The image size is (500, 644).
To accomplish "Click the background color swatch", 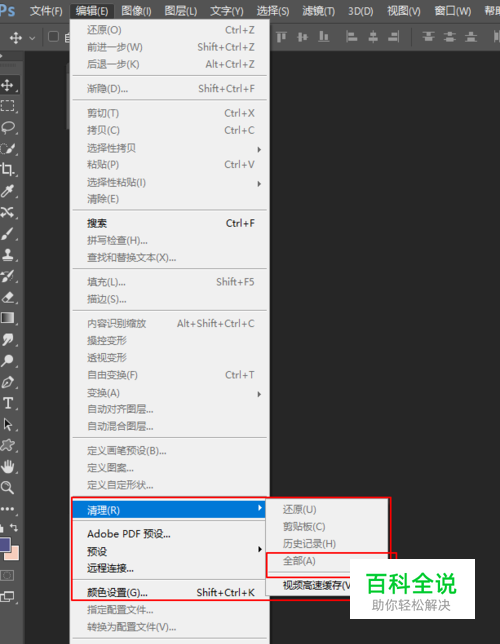I will coord(14,555).
